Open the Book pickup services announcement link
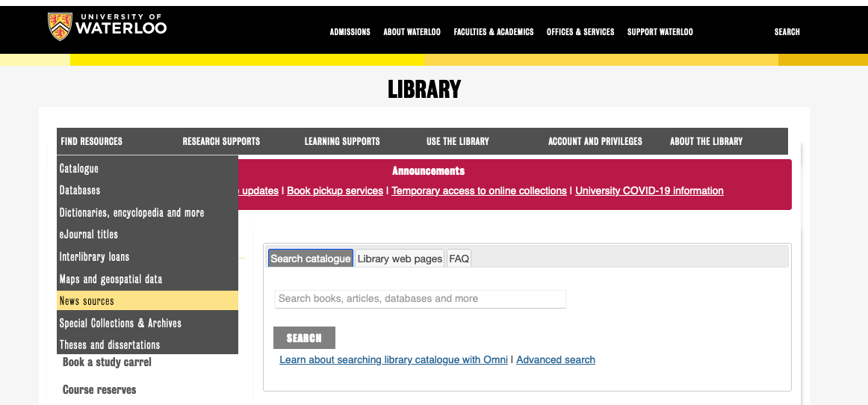Screen dimensions: 868x405 (x=335, y=191)
